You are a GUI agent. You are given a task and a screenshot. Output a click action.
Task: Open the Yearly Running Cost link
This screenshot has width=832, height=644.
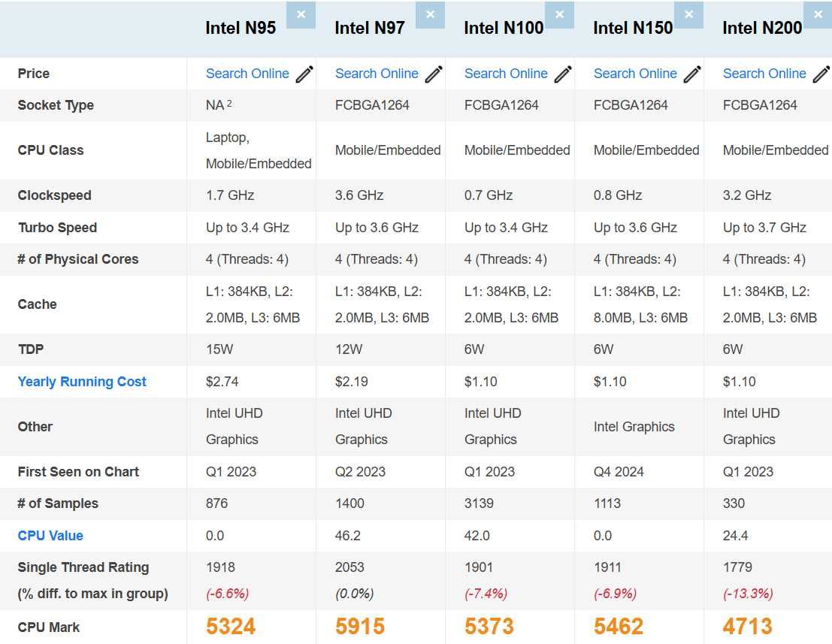click(82, 382)
